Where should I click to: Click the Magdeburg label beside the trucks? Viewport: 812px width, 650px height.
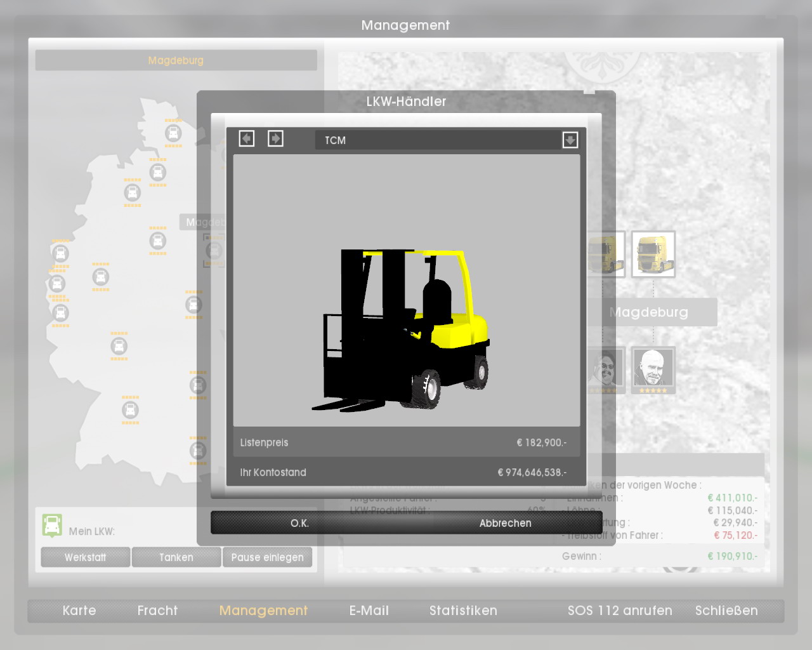click(648, 312)
